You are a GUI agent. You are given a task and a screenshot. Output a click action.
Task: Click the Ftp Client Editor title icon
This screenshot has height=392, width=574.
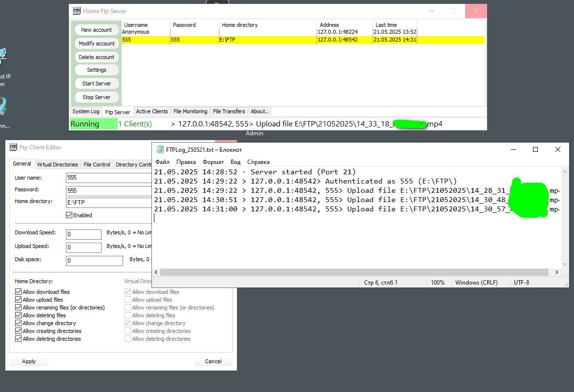13,147
